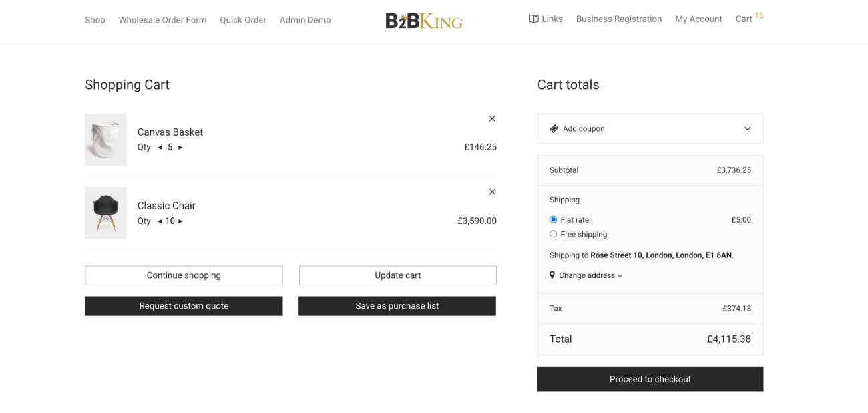Image resolution: width=868 pixels, height=413 pixels.
Task: Click the flat rate cost £5.00
Action: [x=741, y=220]
